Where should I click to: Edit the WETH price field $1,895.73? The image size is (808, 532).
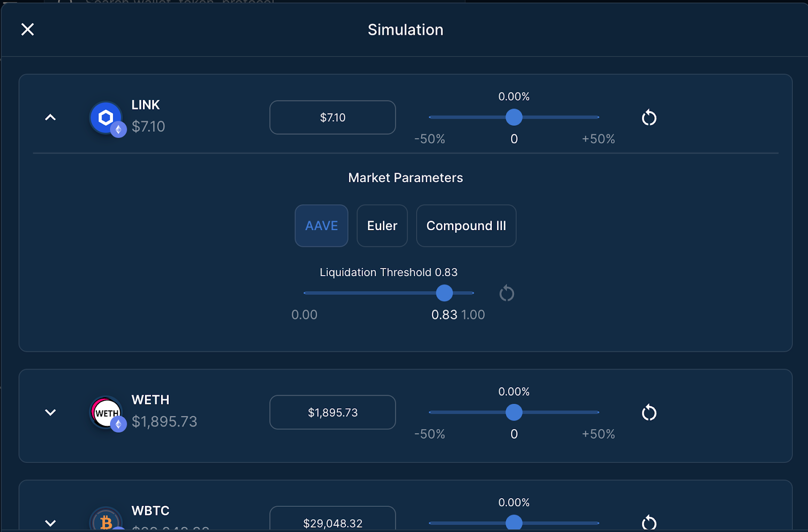(x=333, y=412)
